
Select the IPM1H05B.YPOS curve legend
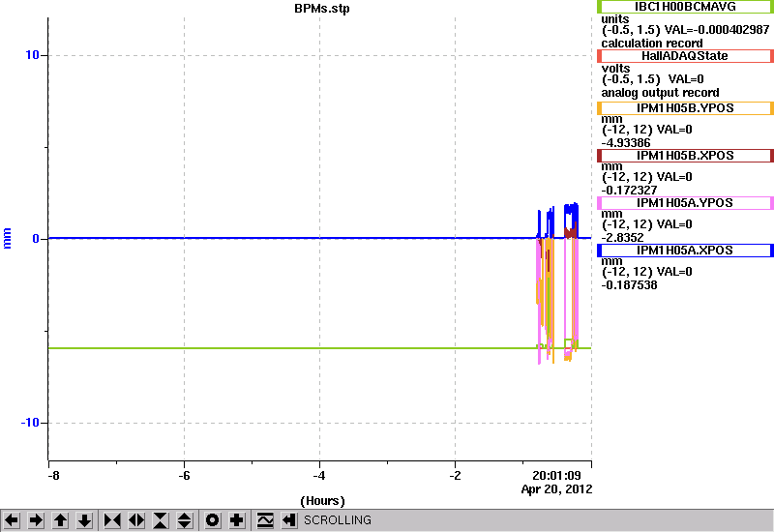685,108
